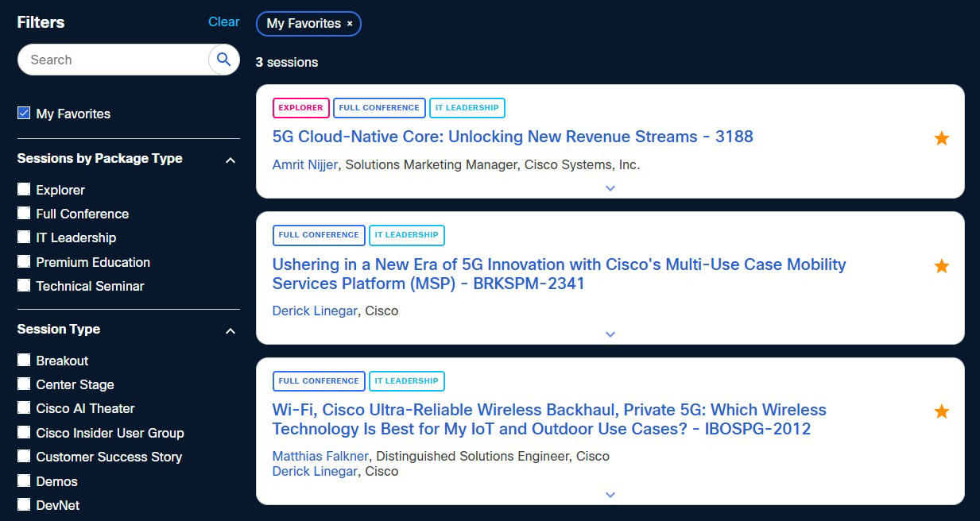The width and height of the screenshot is (980, 521).
Task: Click the Explorer tag on session 3188
Action: (x=301, y=108)
